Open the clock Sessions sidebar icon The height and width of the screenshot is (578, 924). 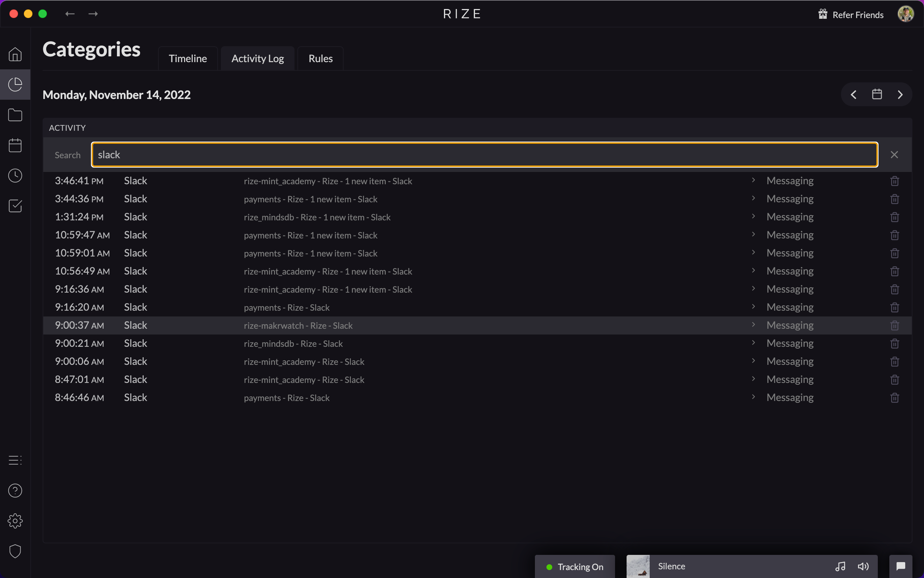pyautogui.click(x=15, y=176)
